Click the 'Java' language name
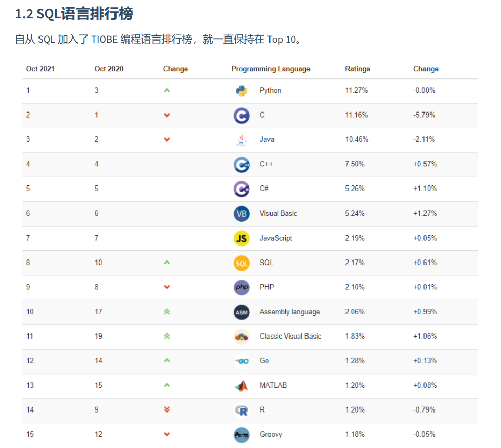 tap(267, 139)
